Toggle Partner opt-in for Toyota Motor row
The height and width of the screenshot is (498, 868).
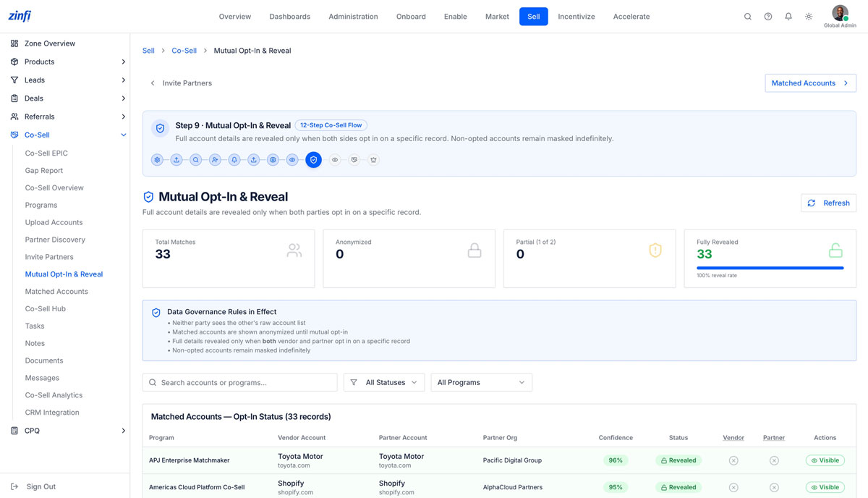pyautogui.click(x=774, y=460)
